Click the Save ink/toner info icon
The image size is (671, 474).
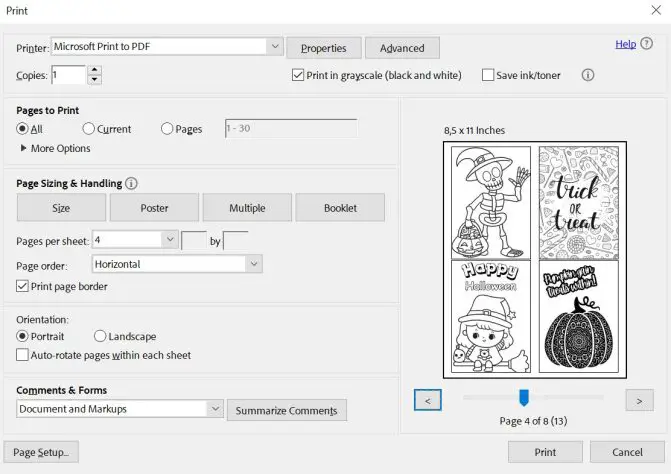point(588,75)
